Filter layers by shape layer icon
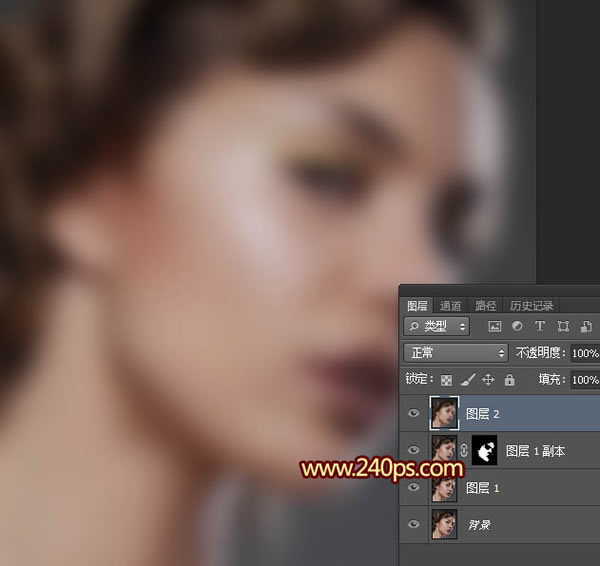Screen dimensions: 600x566 563,326
